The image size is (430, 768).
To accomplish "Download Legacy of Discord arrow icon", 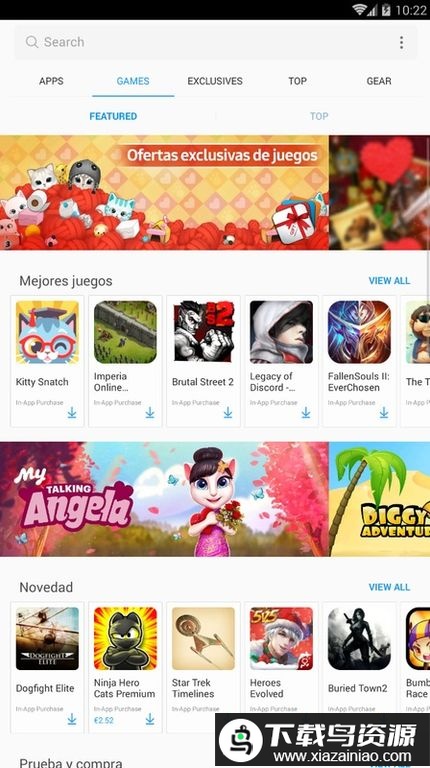I will [x=306, y=413].
